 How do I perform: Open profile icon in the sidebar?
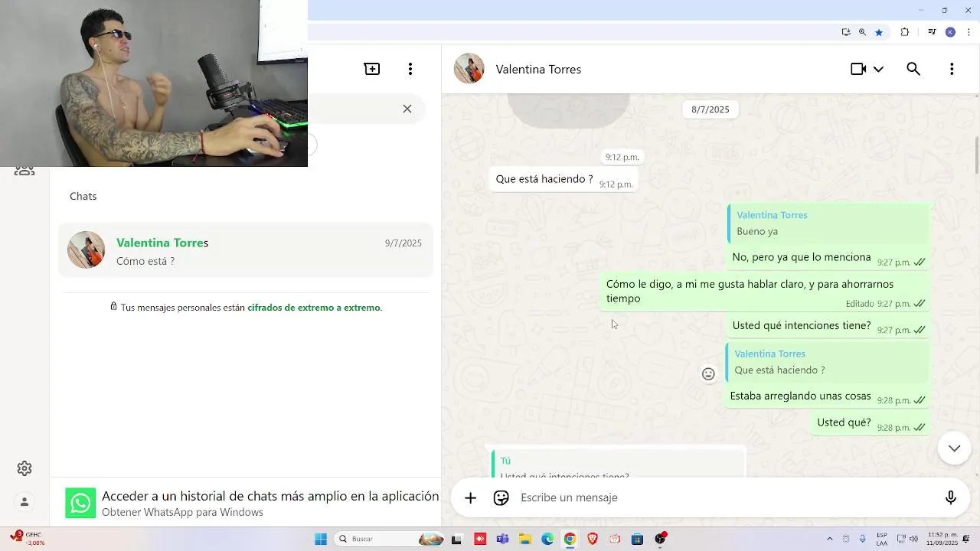pyautogui.click(x=24, y=502)
